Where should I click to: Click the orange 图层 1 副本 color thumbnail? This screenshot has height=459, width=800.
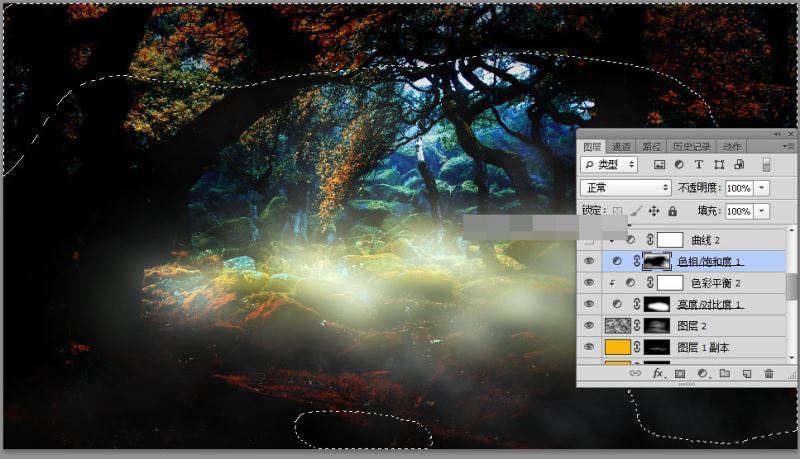pos(618,347)
